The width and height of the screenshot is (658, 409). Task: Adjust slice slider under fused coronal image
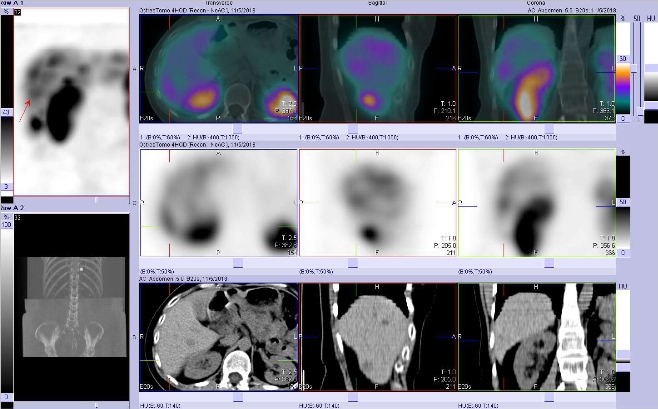coord(549,128)
